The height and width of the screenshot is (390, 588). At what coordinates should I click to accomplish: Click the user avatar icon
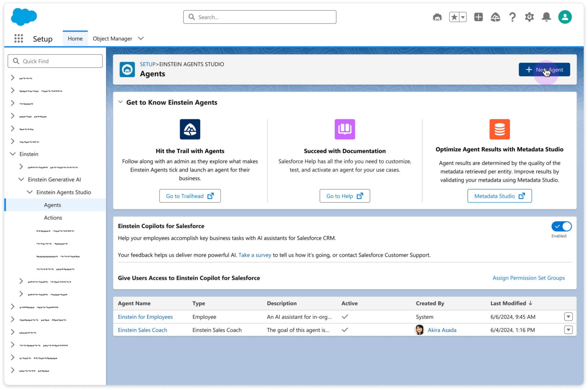tap(565, 17)
